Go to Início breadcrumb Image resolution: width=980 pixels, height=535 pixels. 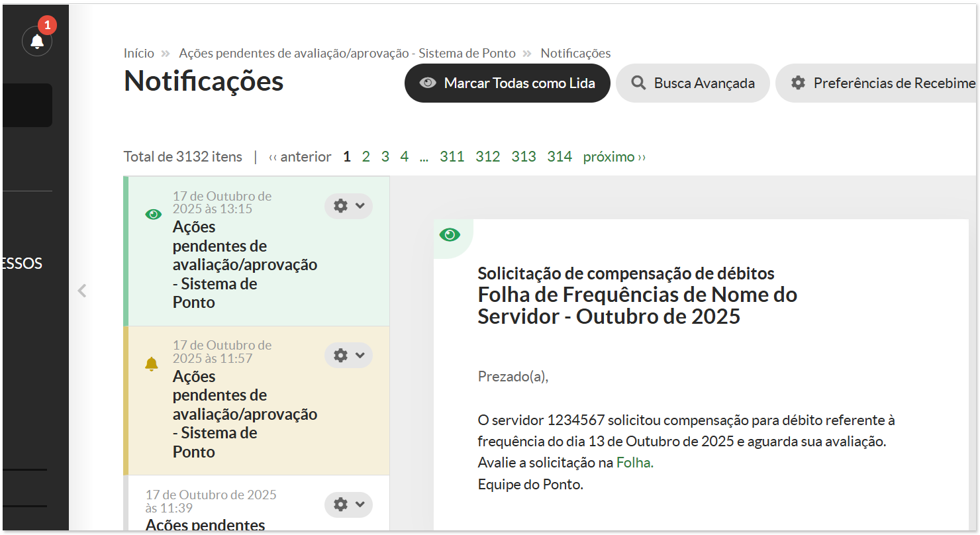click(x=138, y=53)
